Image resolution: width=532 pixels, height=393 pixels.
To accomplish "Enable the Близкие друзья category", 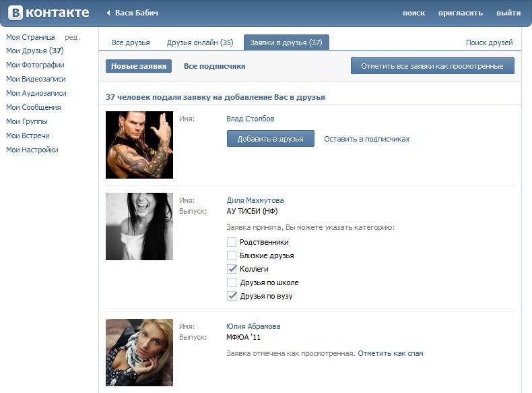I will (232, 255).
